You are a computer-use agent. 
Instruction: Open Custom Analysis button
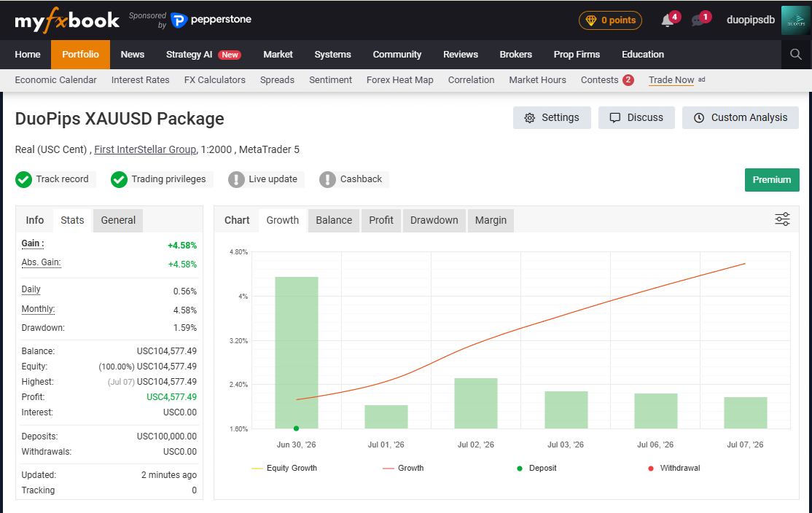740,117
